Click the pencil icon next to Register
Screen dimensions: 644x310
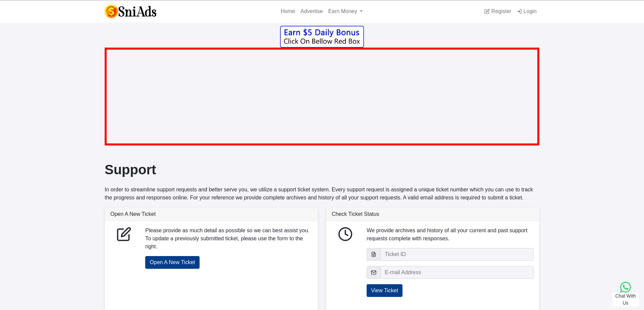coord(487,11)
